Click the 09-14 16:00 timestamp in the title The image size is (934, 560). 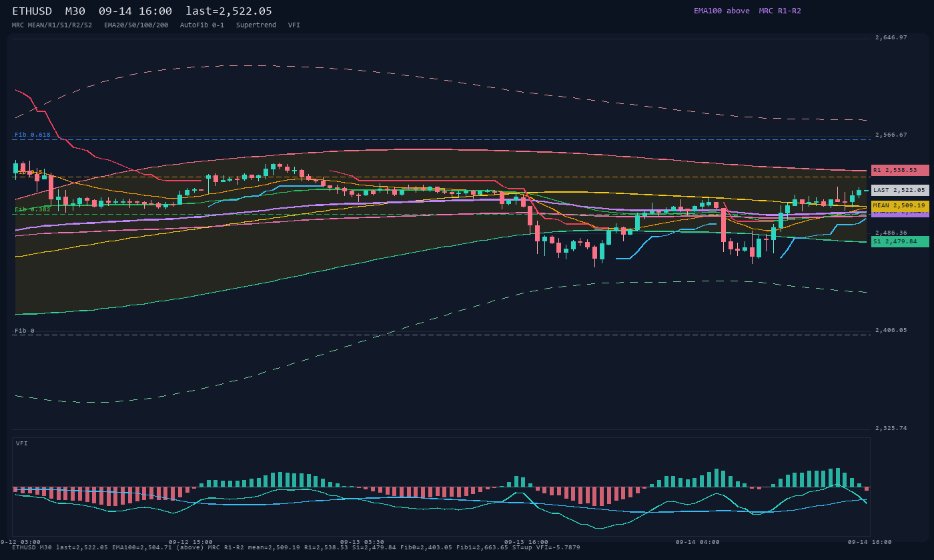click(135, 11)
